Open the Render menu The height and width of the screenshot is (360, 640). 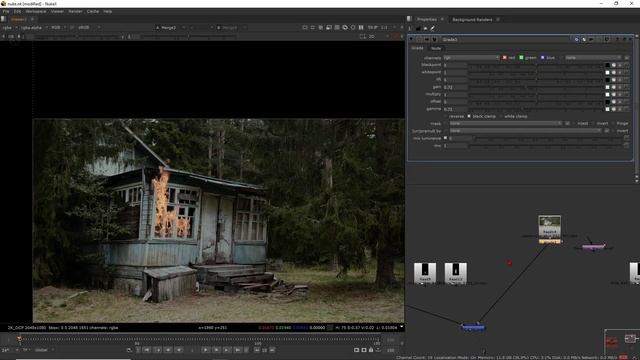click(75, 11)
